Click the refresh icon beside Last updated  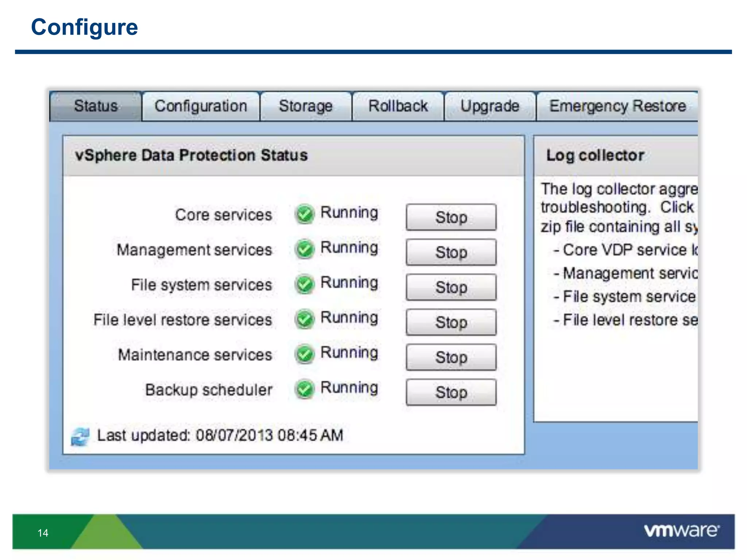80,436
